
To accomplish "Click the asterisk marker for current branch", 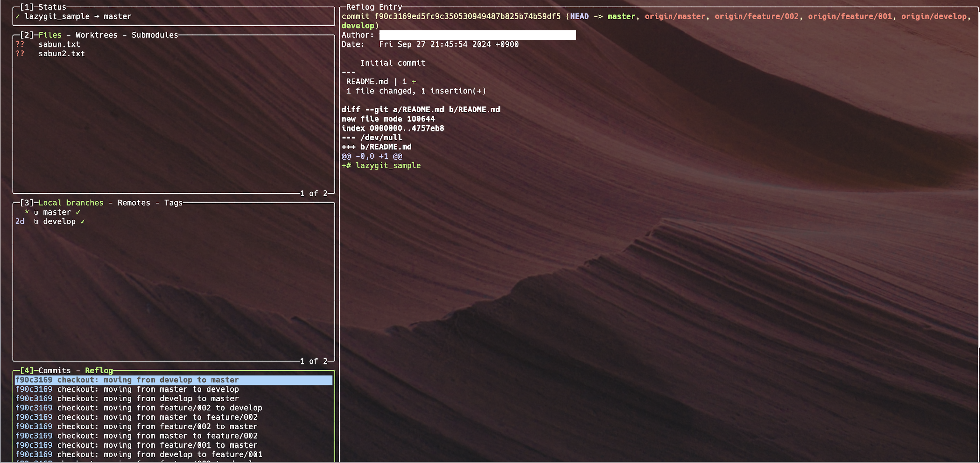I will click(x=27, y=212).
